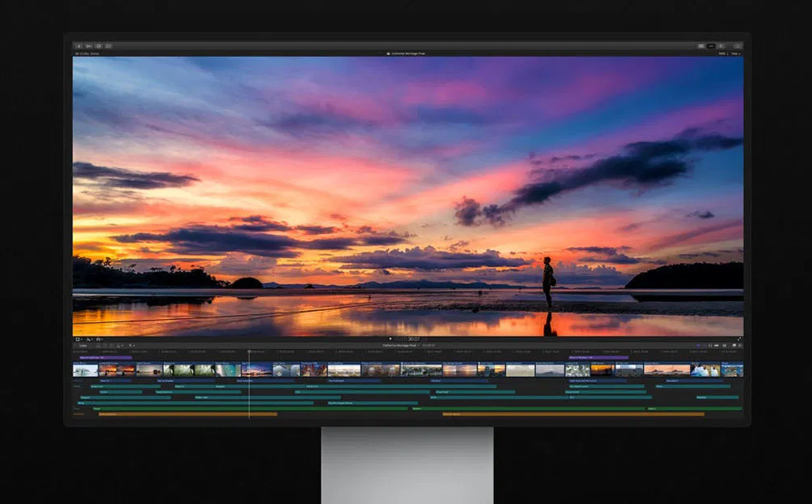This screenshot has width=812, height=504.
Task: Toggle the browser panel icon in top-right toolbar
Action: pos(701,46)
